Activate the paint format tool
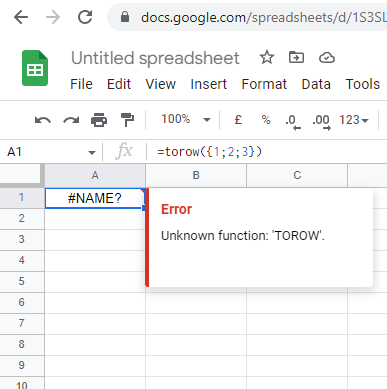This screenshot has width=387, height=389. pos(127,120)
